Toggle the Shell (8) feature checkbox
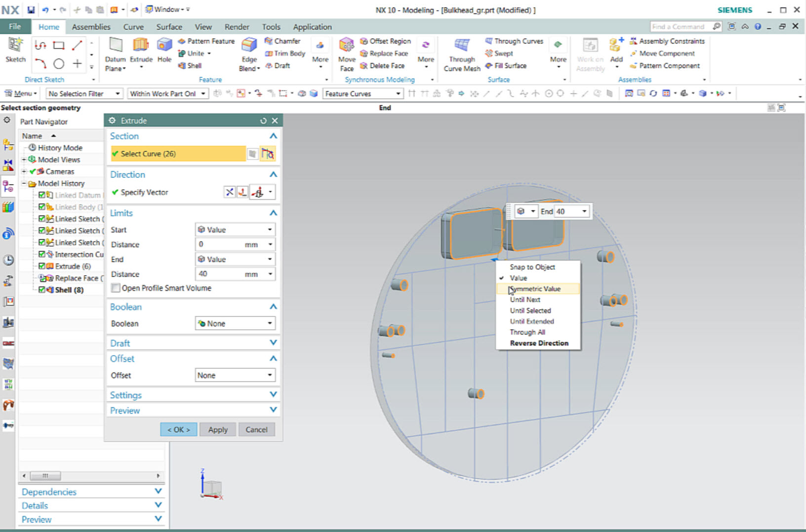Image resolution: width=806 pixels, height=532 pixels. point(42,290)
